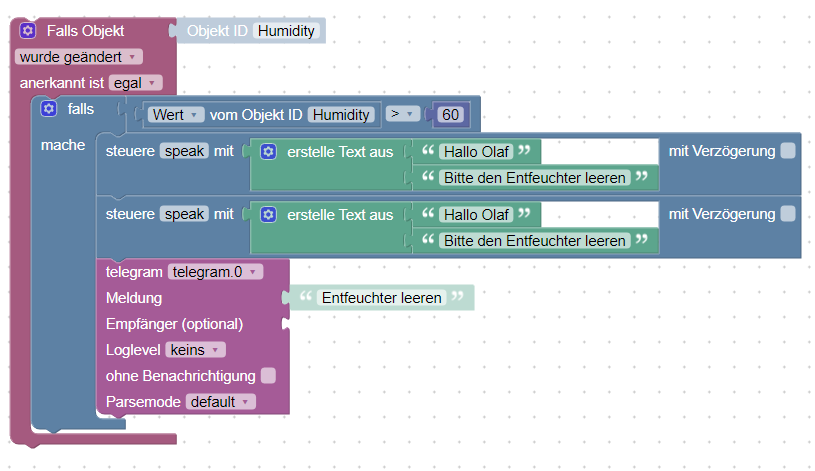Click gear icon on Falls Objekt block

point(28,31)
